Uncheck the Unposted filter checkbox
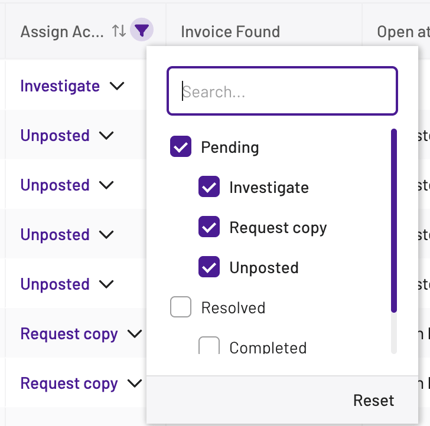This screenshot has height=426, width=430. pyautogui.click(x=209, y=267)
